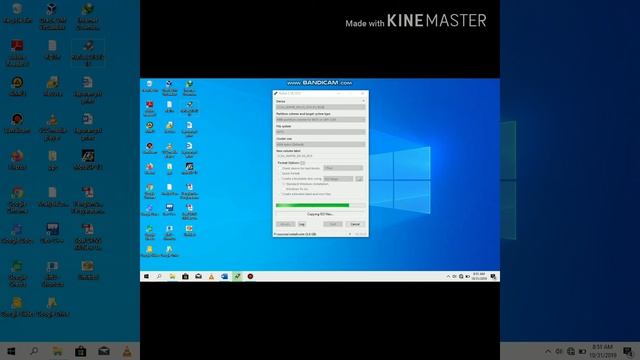Screen dimensions: 640x360
Task: Select the Firefox shortcut on inner desktop
Action: pyautogui.click(x=150, y=169)
